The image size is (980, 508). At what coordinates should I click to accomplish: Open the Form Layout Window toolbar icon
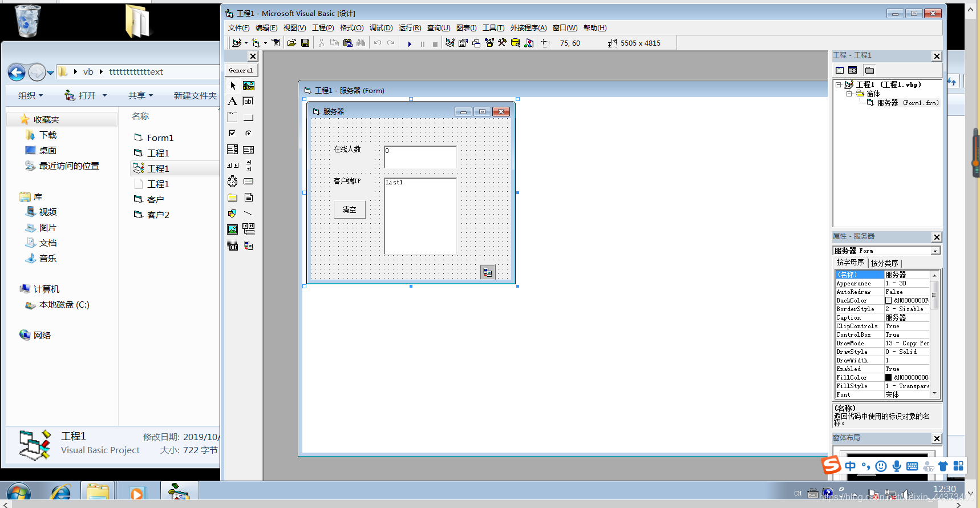click(x=476, y=43)
